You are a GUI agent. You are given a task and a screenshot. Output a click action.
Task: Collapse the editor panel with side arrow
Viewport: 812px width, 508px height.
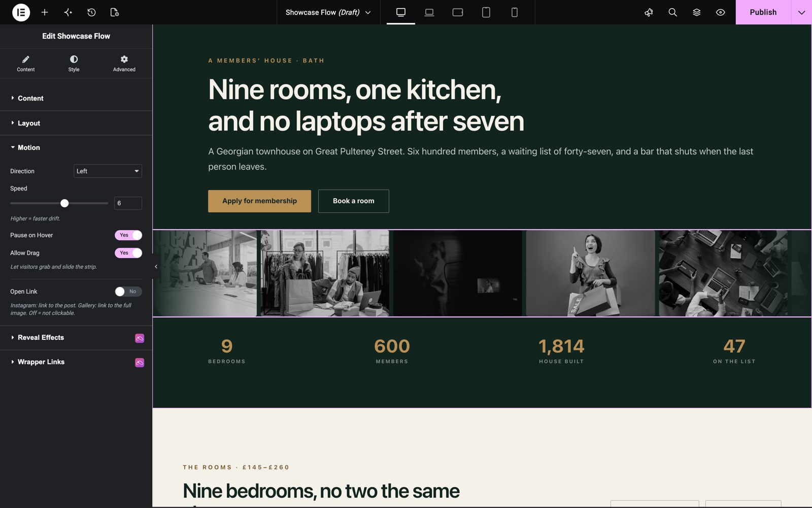(156, 267)
